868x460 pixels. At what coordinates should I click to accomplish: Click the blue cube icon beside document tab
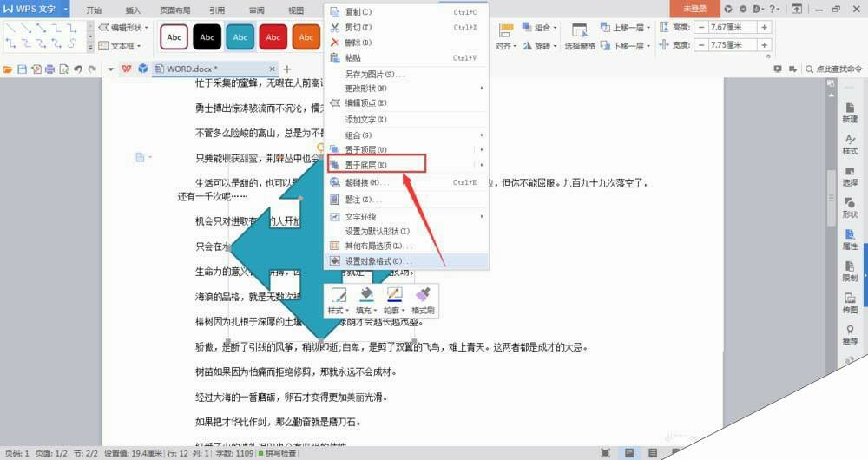coord(143,69)
